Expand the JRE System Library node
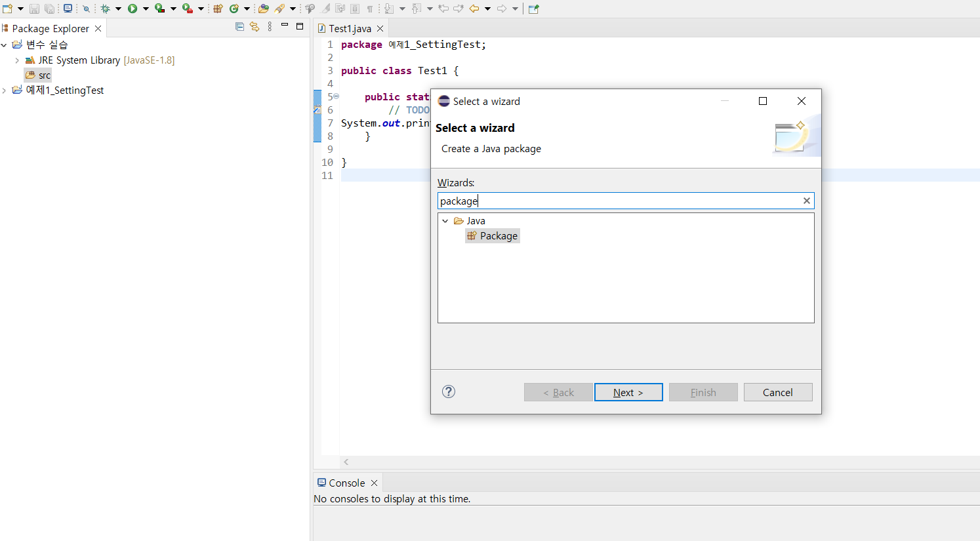The height and width of the screenshot is (541, 980). click(17, 60)
